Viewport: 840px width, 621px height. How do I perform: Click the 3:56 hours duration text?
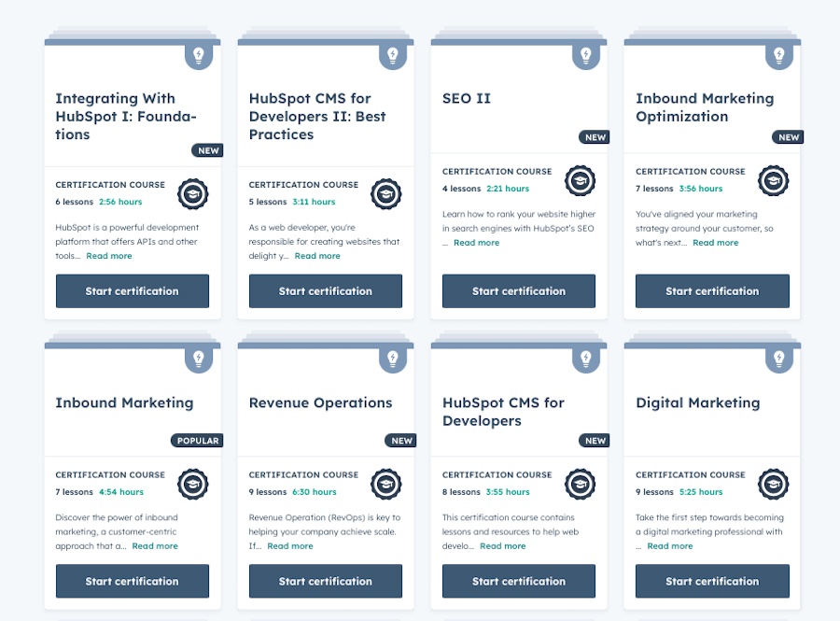pos(701,189)
